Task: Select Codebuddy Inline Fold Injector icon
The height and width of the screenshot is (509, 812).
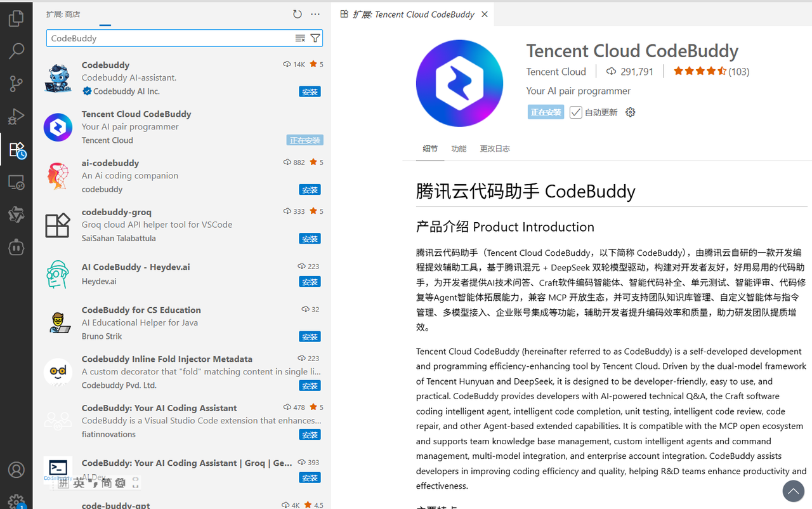Action: point(58,372)
